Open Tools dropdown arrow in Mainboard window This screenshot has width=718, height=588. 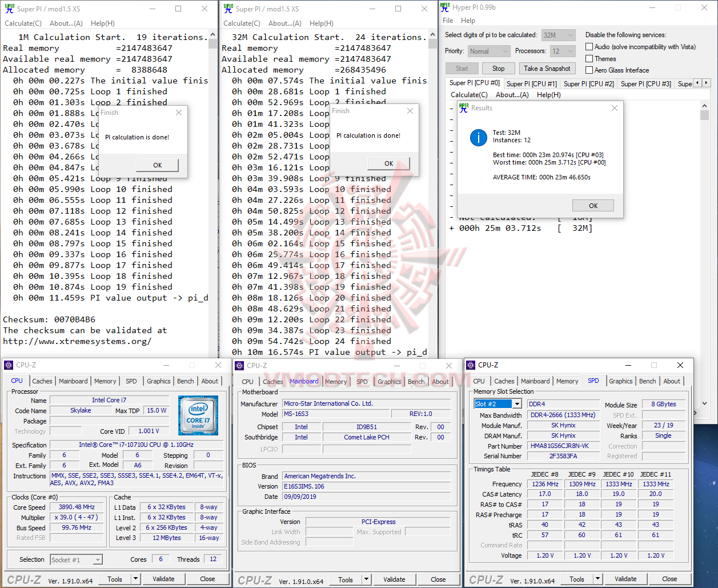(x=367, y=579)
